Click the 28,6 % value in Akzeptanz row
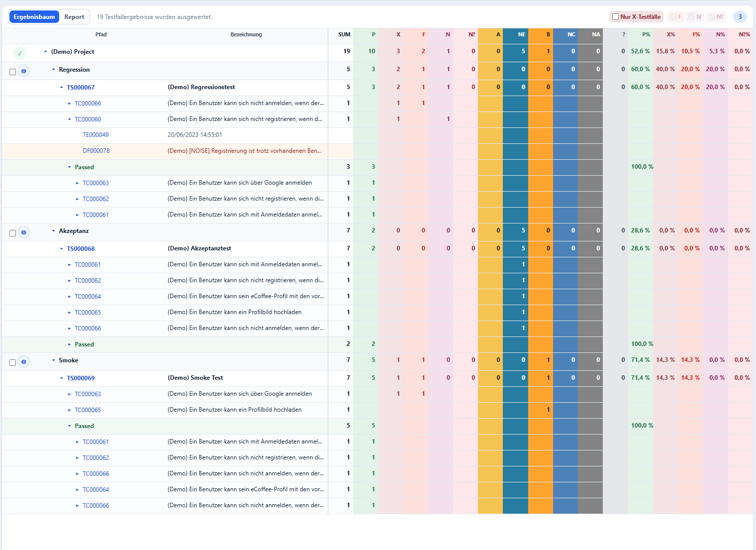This screenshot has width=756, height=550. point(640,230)
